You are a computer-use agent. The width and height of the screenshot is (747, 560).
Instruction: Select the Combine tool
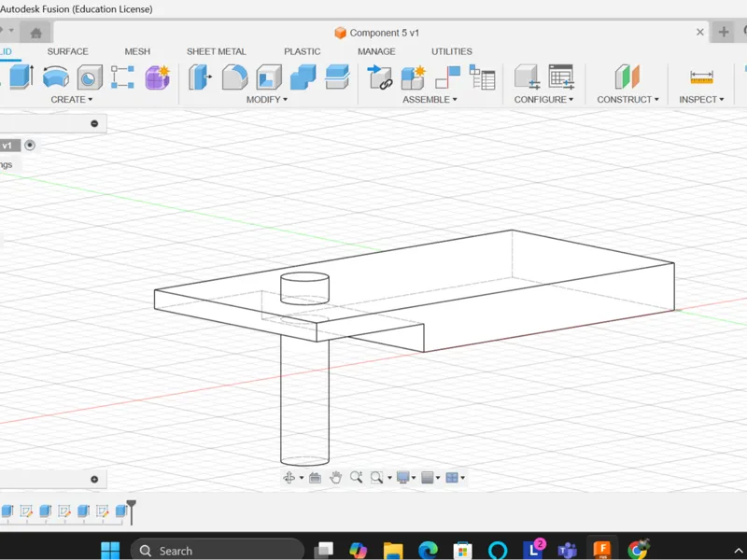pos(303,77)
